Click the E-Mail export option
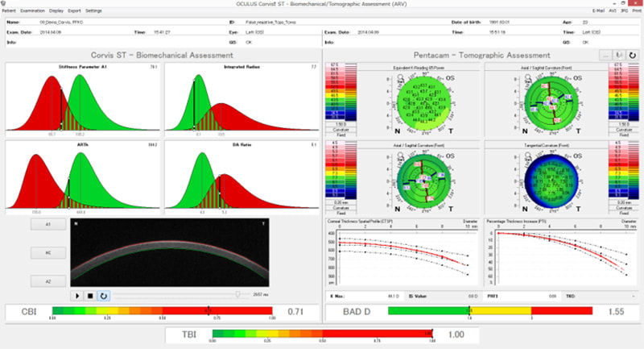The width and height of the screenshot is (644, 349). (x=598, y=10)
